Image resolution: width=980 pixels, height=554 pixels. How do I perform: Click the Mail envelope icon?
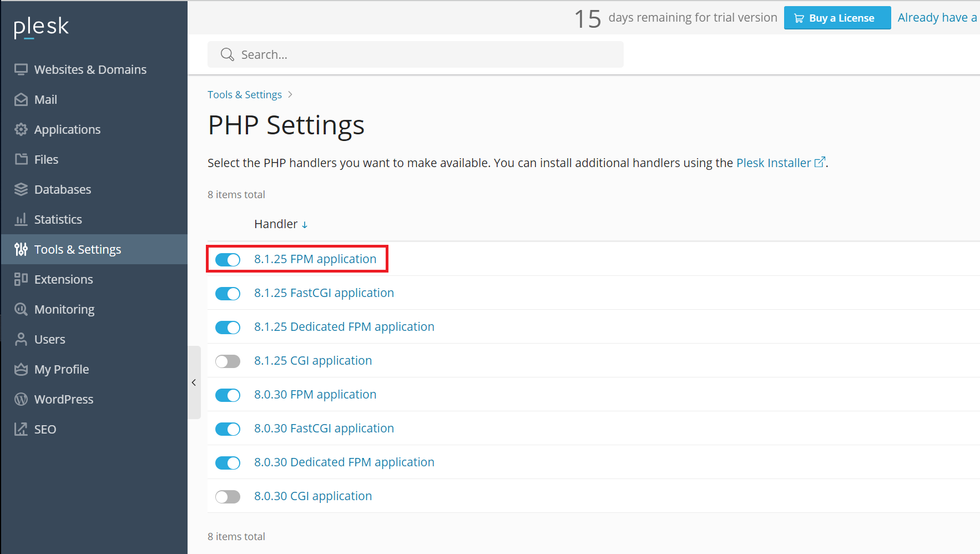21,99
